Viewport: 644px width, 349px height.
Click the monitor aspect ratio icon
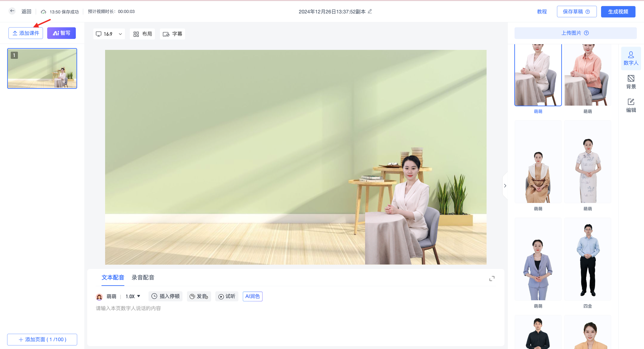(x=99, y=34)
